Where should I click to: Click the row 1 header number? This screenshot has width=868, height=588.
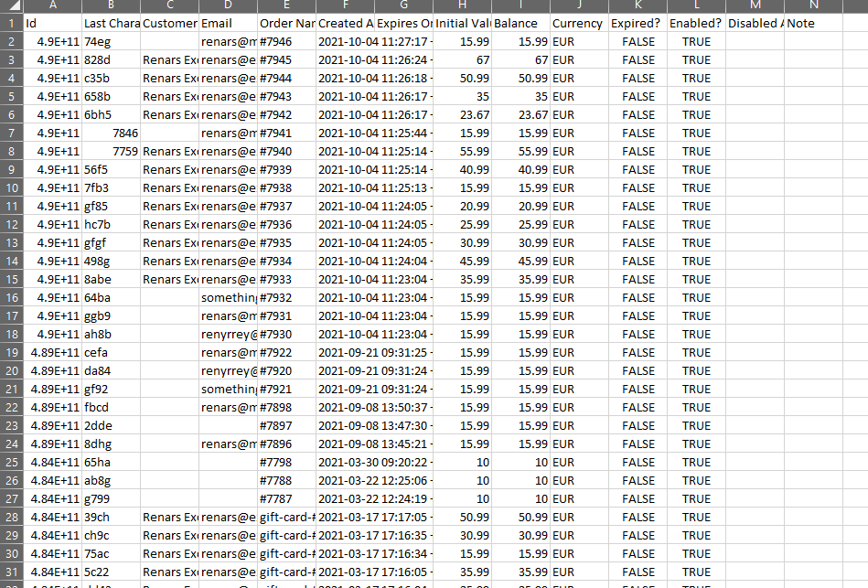11,23
